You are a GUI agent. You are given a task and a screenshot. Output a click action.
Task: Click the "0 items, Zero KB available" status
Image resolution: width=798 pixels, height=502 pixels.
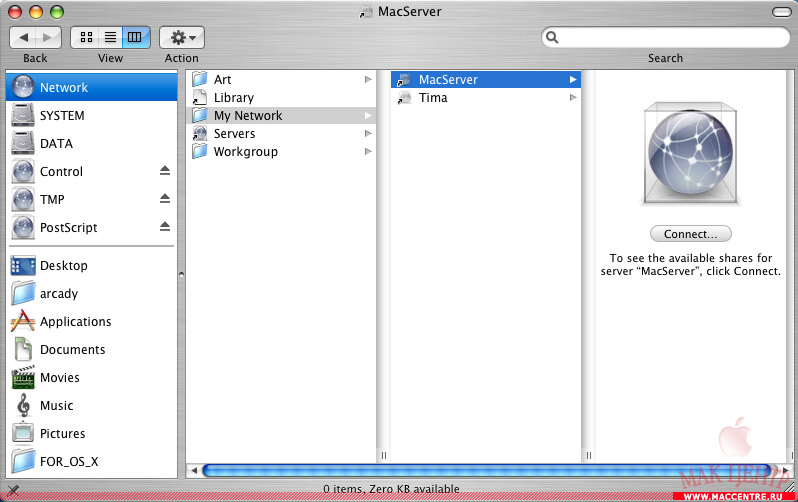tap(391, 489)
